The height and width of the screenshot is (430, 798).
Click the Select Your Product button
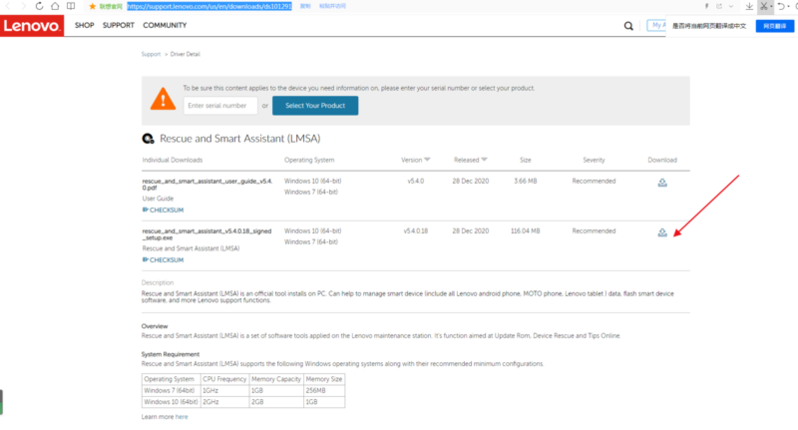click(x=315, y=105)
